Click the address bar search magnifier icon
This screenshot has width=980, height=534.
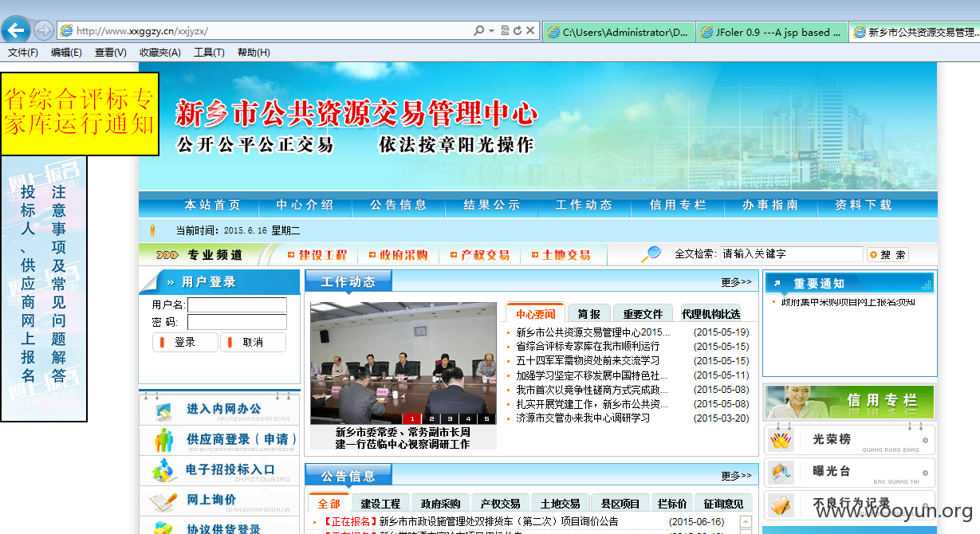pyautogui.click(x=478, y=31)
